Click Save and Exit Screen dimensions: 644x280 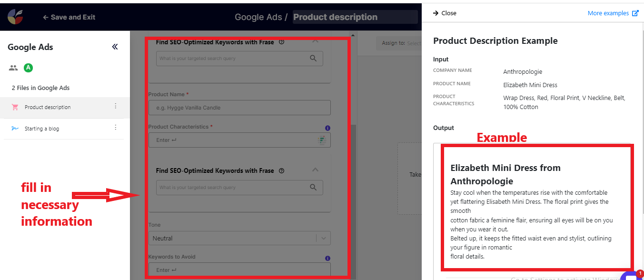(x=69, y=17)
